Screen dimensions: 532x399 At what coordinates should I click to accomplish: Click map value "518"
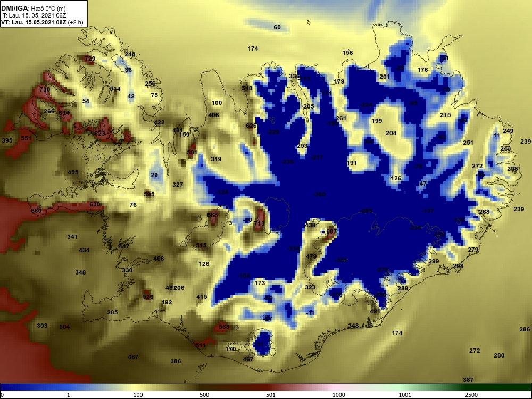click(x=247, y=88)
